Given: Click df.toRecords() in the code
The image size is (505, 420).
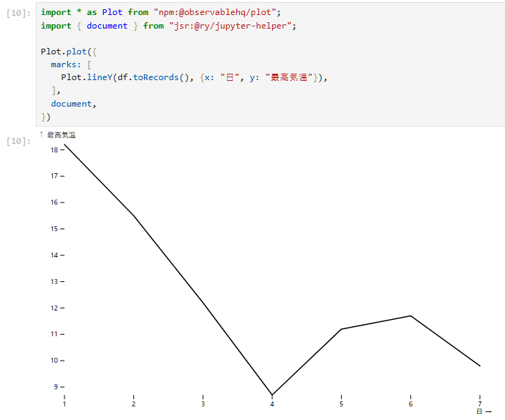Looking at the screenshot, I should click(153, 77).
